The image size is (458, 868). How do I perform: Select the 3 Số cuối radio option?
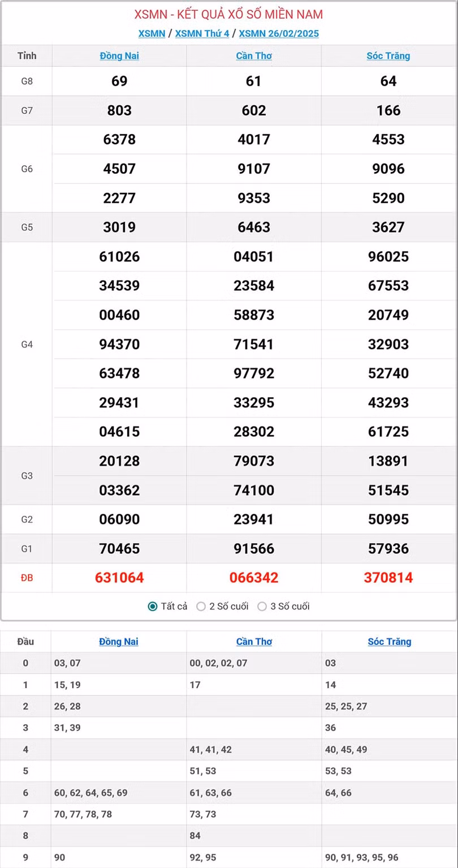click(x=262, y=607)
